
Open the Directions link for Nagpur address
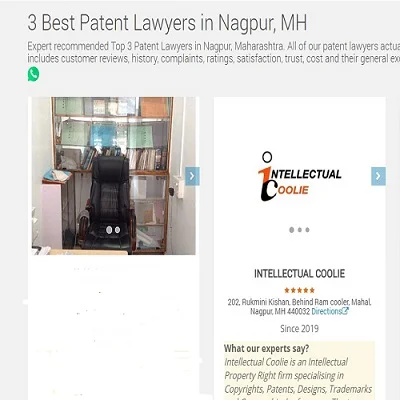[327, 311]
